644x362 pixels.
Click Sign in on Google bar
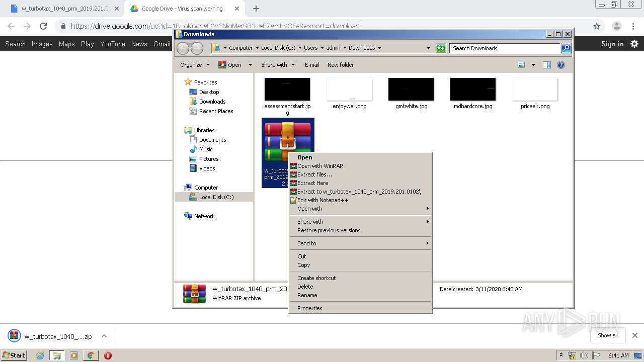pos(612,44)
